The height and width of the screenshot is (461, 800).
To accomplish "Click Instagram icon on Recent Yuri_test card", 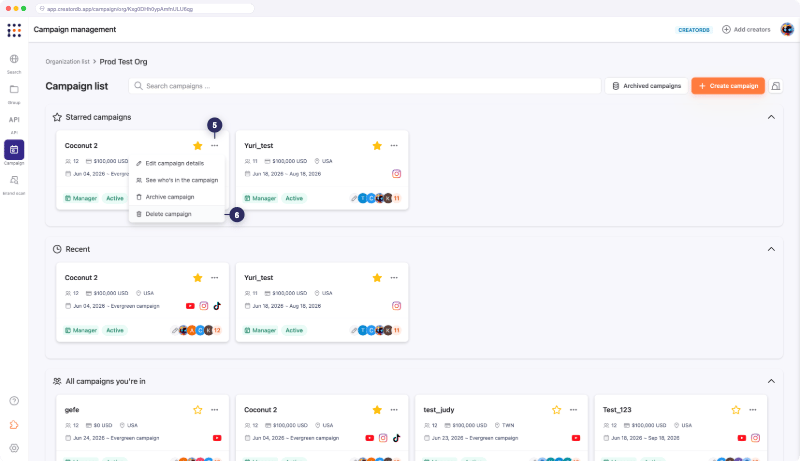I will pyautogui.click(x=396, y=306).
